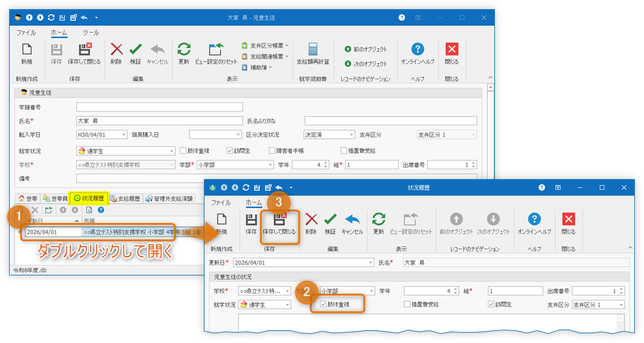Click 保存して閉じる in 状況履歴 window
Screen dimensions: 644x343
279,224
